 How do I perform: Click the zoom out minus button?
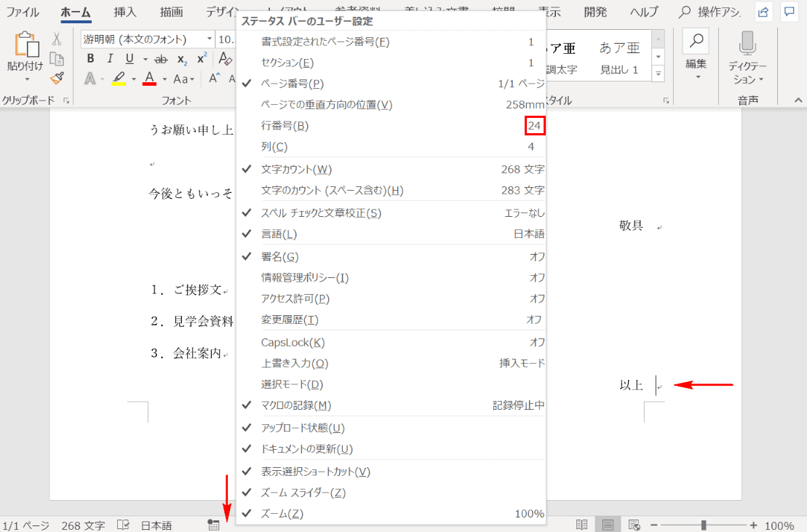[653, 525]
